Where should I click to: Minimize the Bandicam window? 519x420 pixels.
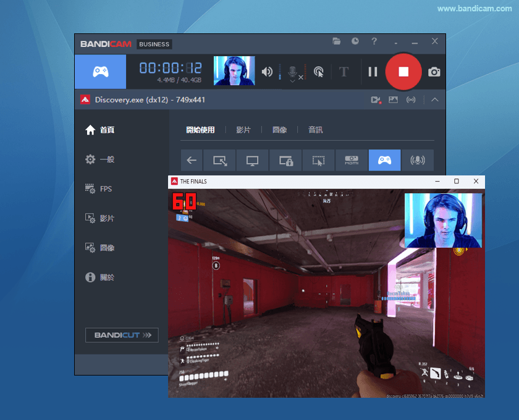[415, 43]
